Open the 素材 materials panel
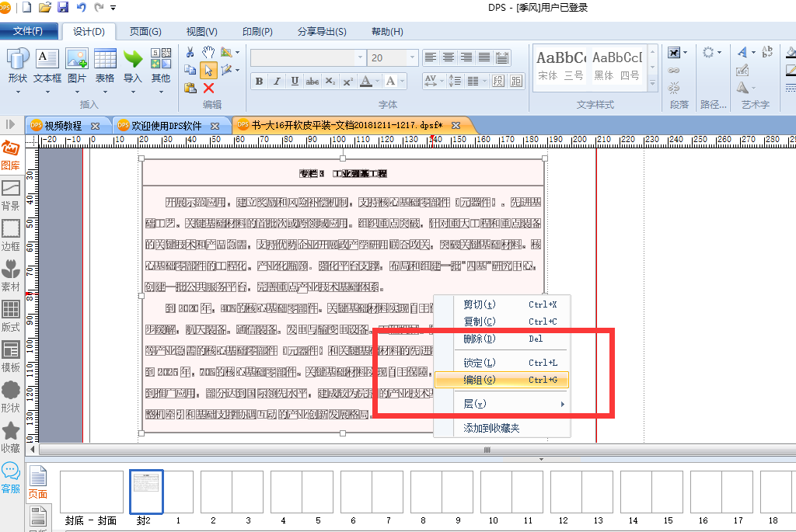This screenshot has width=796, height=532. [x=11, y=276]
